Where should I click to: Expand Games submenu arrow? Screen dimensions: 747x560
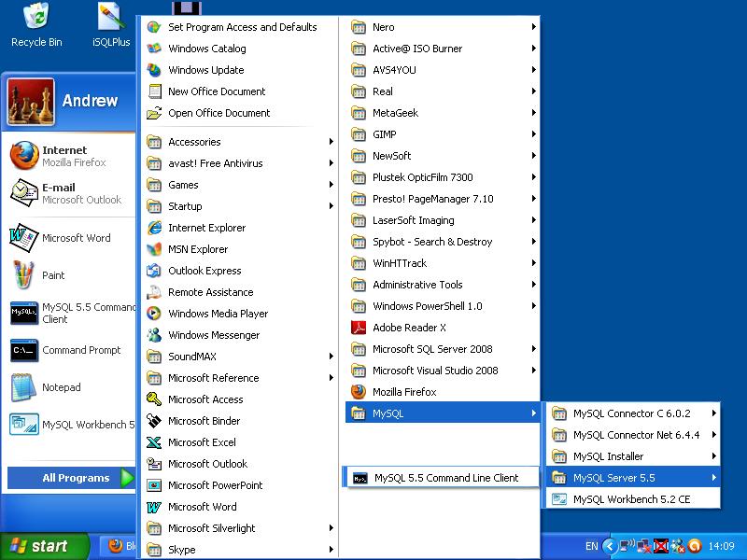331,184
